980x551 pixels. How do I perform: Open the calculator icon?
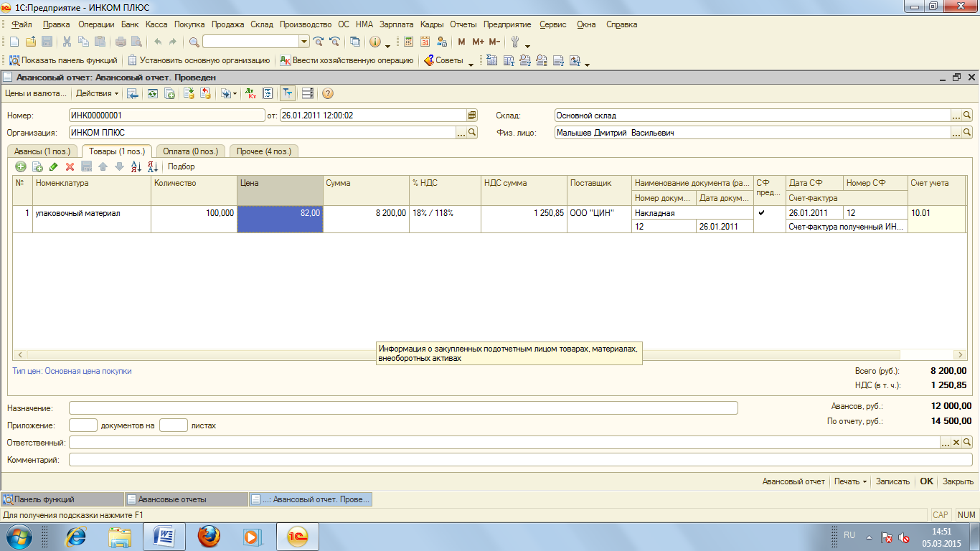coord(408,42)
